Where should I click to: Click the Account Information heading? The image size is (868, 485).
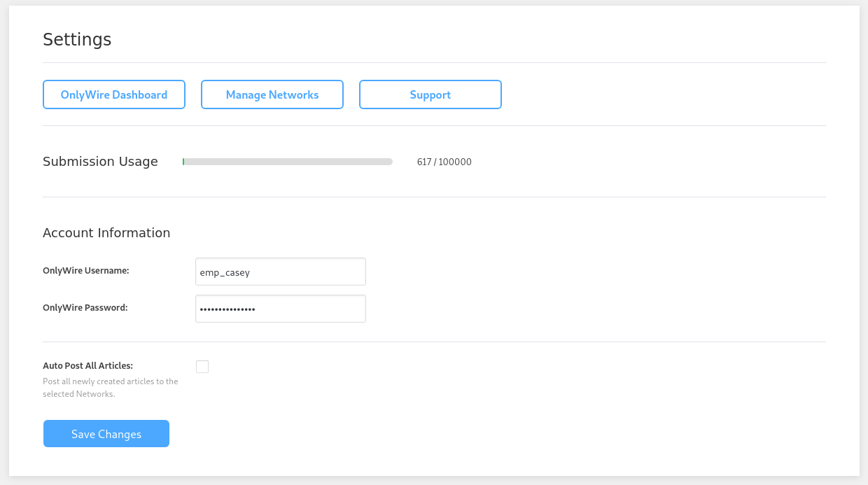coord(106,233)
